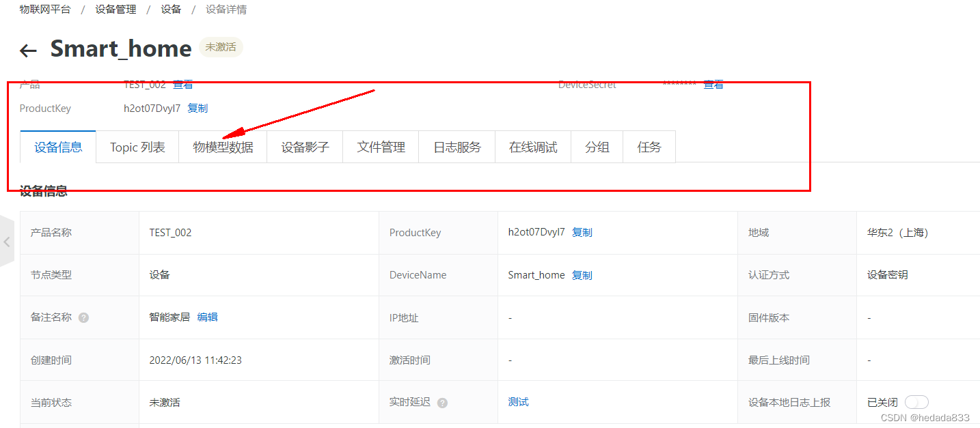Screen dimensions: 980x428
Task: Click 查看 next to DeviceSecret
Action: [713, 85]
